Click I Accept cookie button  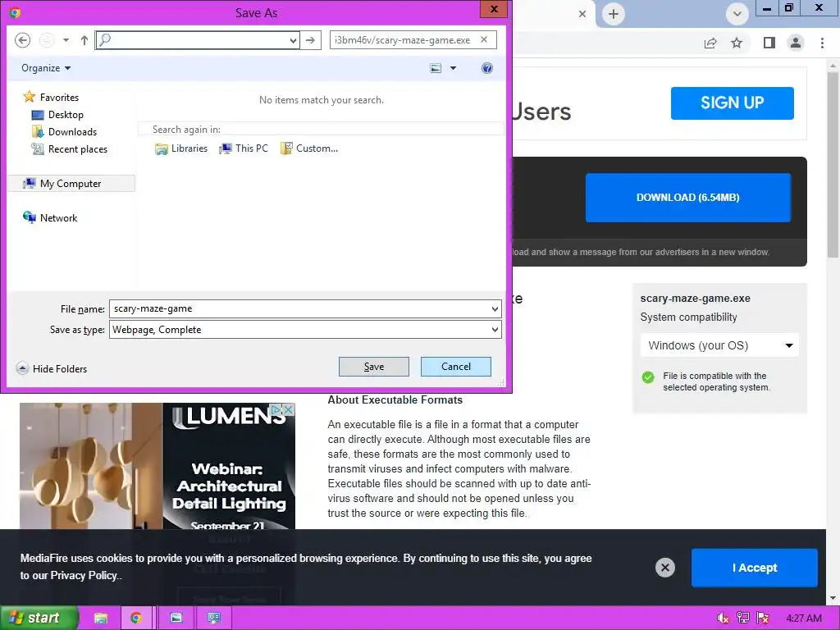[x=755, y=568]
